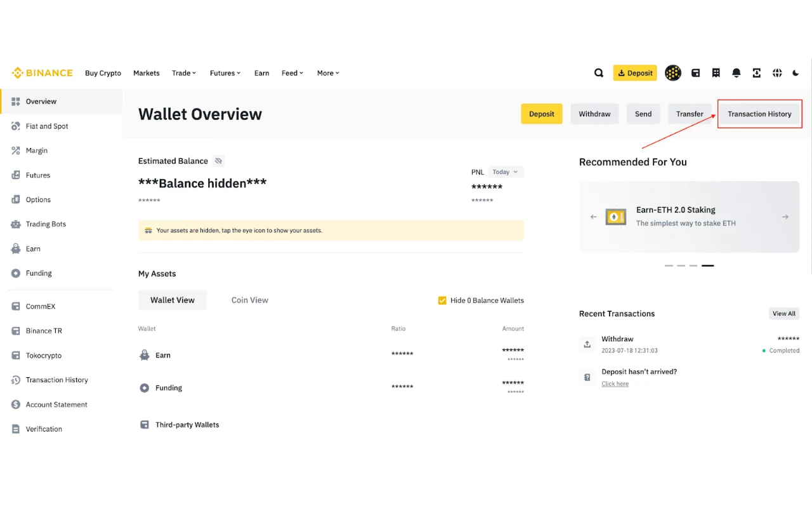Uncheck Hide 0 Balance Wallets checkbox
The height and width of the screenshot is (508, 812).
(442, 300)
